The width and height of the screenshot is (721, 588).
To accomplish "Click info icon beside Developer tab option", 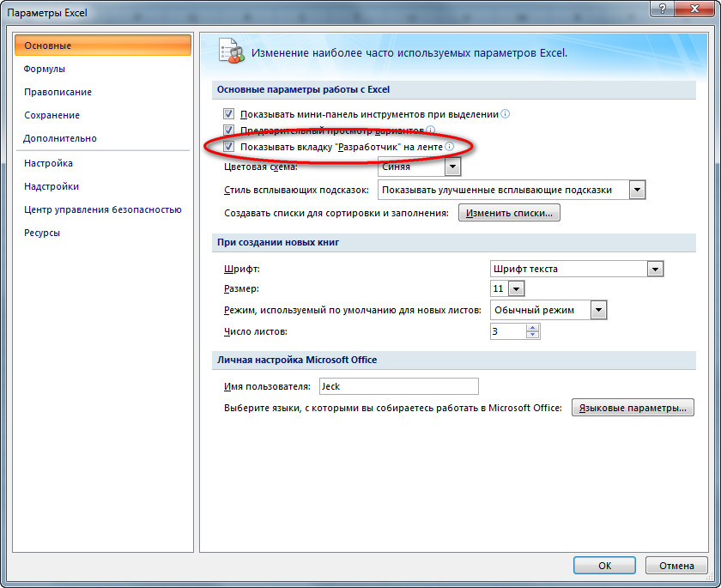I will tap(449, 147).
